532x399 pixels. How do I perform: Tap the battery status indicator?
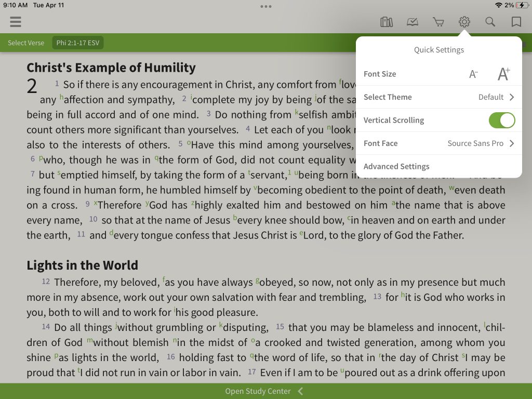[522, 5]
